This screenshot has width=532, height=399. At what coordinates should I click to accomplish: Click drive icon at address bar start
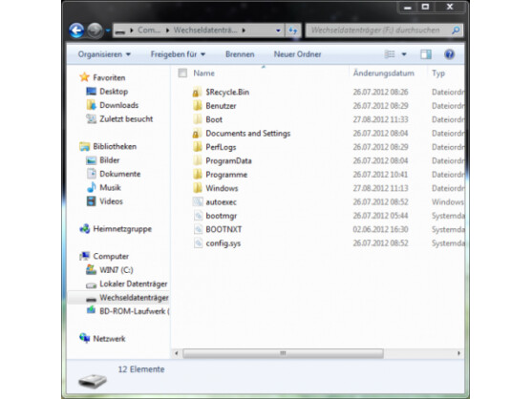[x=119, y=31]
